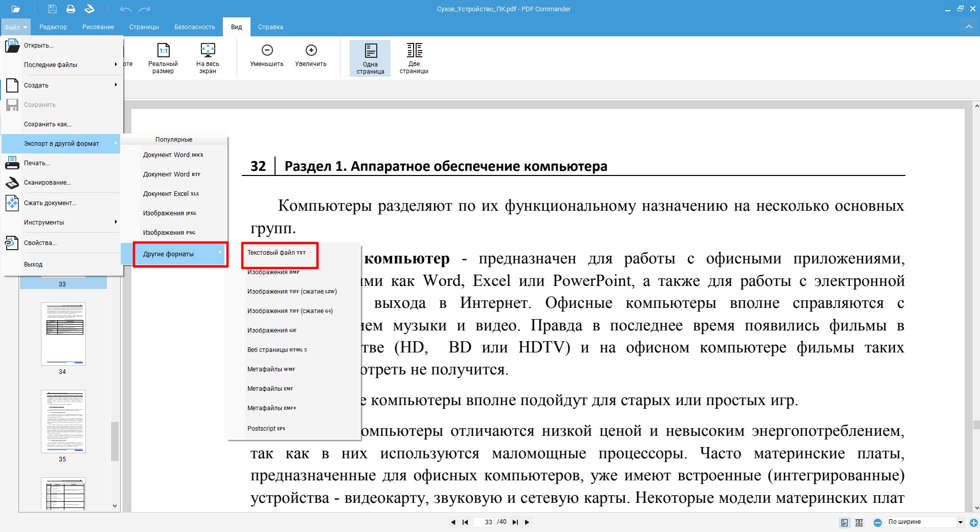Export as Документ Word RTF
Image resolution: width=980 pixels, height=532 pixels.
(x=174, y=174)
